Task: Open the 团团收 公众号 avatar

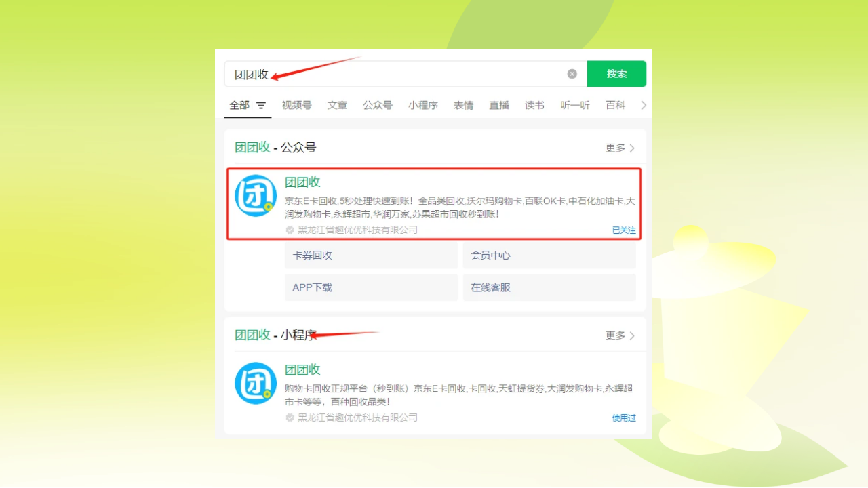Action: click(x=256, y=196)
